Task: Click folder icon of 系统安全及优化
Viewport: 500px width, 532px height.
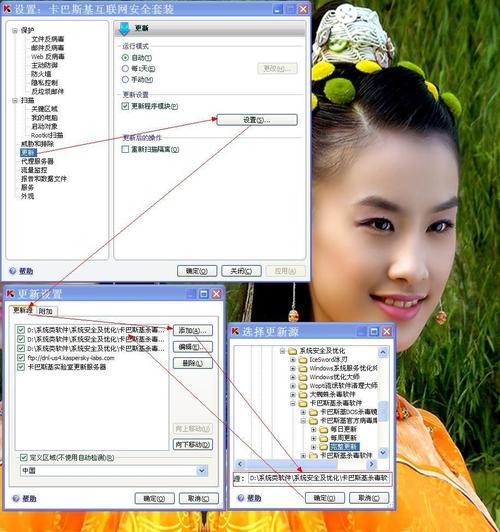Action: 292,351
